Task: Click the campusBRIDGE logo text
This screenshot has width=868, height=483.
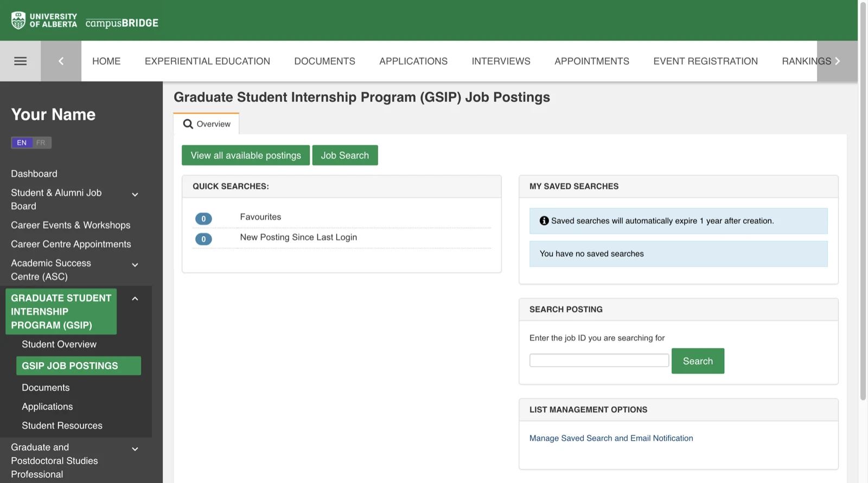Action: (x=122, y=23)
